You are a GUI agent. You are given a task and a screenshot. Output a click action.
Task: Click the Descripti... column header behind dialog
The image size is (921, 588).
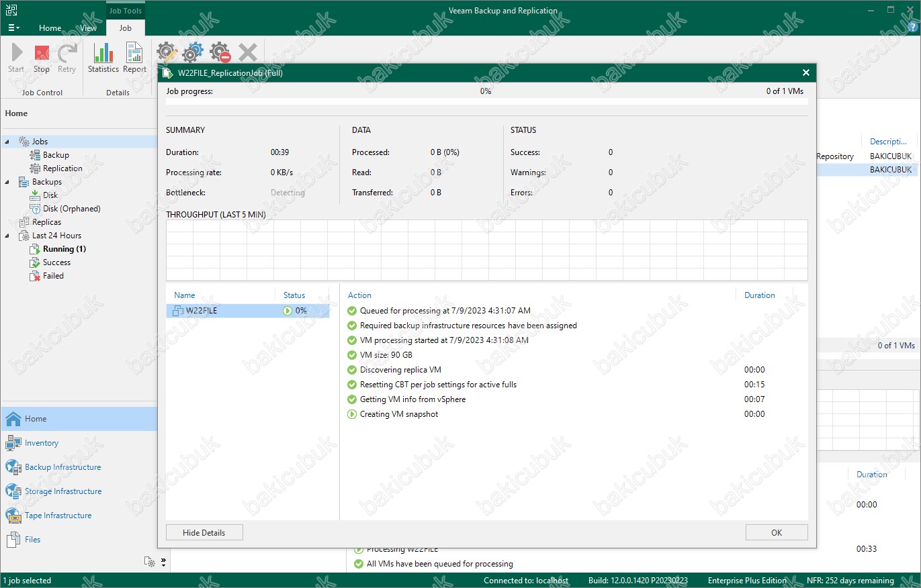point(888,142)
